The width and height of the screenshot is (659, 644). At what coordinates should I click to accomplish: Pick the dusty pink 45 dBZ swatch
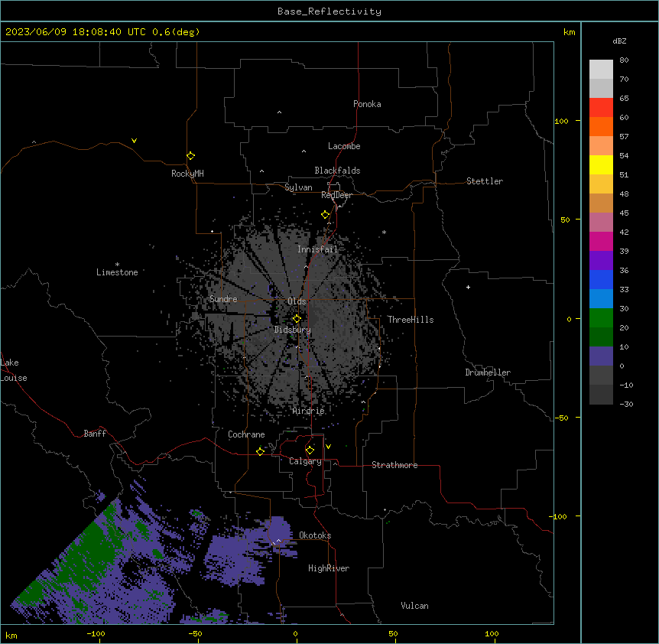tap(601, 223)
